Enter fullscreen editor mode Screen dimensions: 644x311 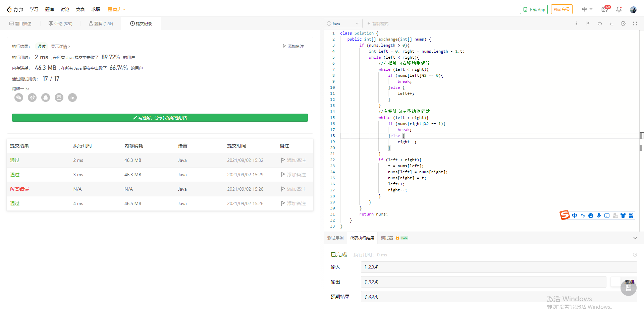click(635, 23)
